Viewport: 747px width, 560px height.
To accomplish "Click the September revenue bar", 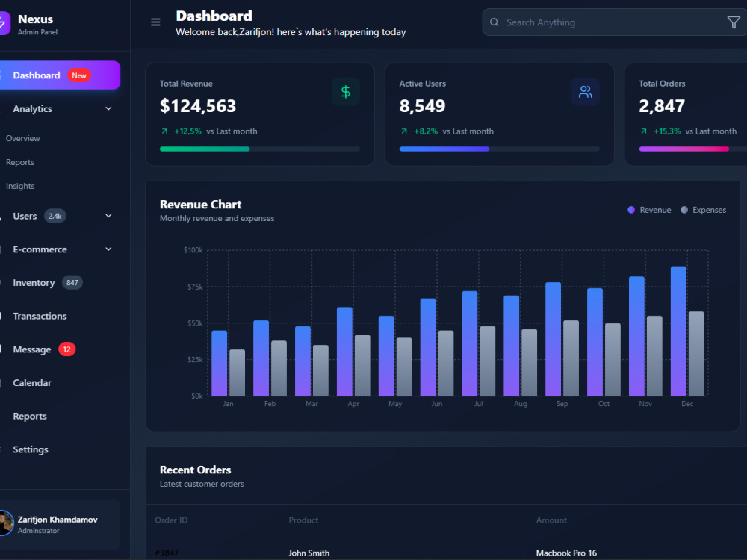I will tap(553, 340).
